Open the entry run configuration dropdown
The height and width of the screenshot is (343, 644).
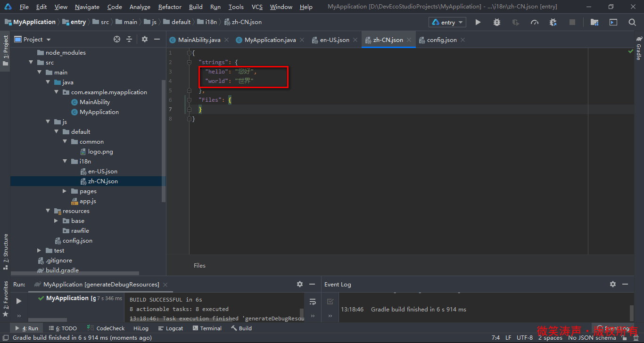click(447, 22)
